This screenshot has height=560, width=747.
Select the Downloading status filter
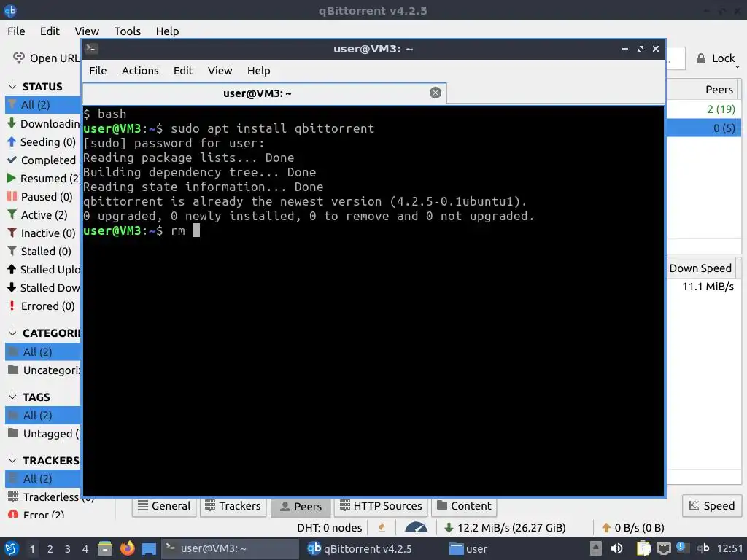pos(43,123)
